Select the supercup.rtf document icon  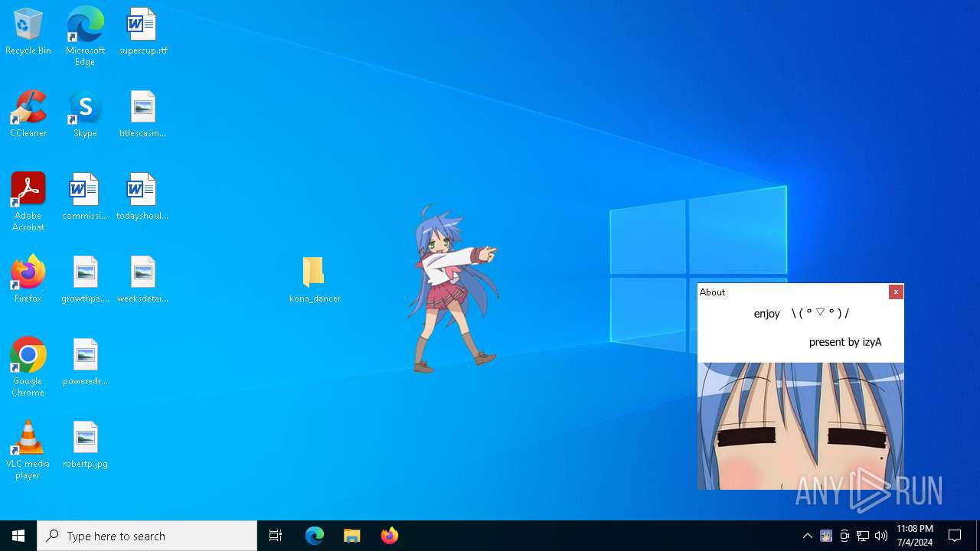click(142, 32)
